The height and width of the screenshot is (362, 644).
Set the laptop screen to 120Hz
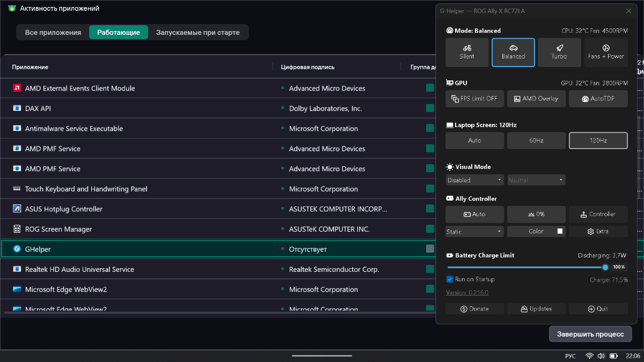pyautogui.click(x=598, y=141)
